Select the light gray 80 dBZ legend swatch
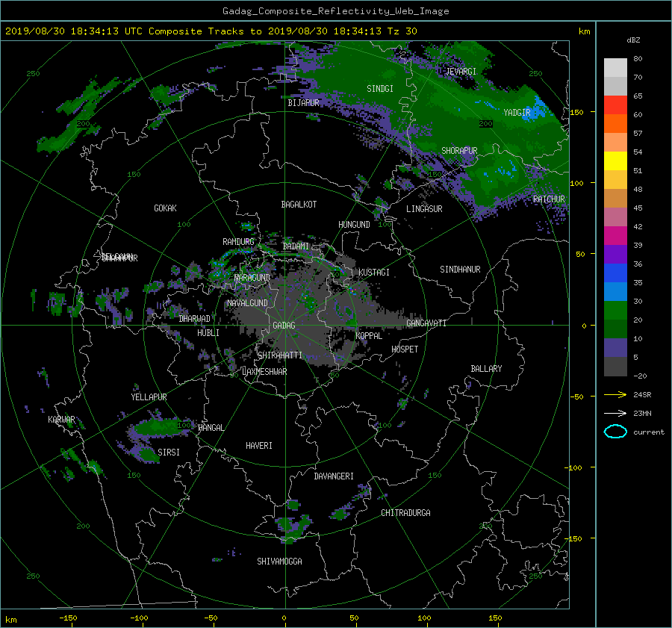This screenshot has width=672, height=628. (x=615, y=68)
